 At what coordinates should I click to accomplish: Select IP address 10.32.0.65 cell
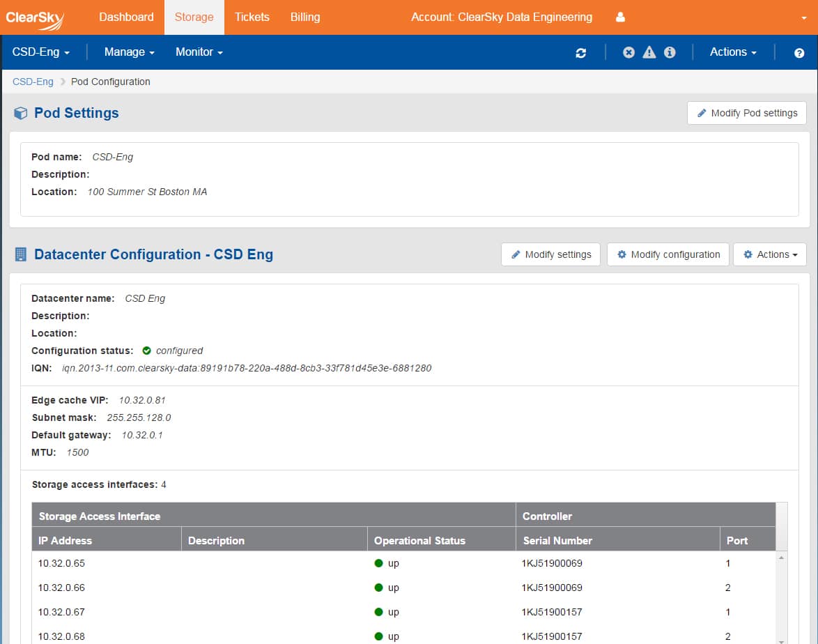[61, 563]
